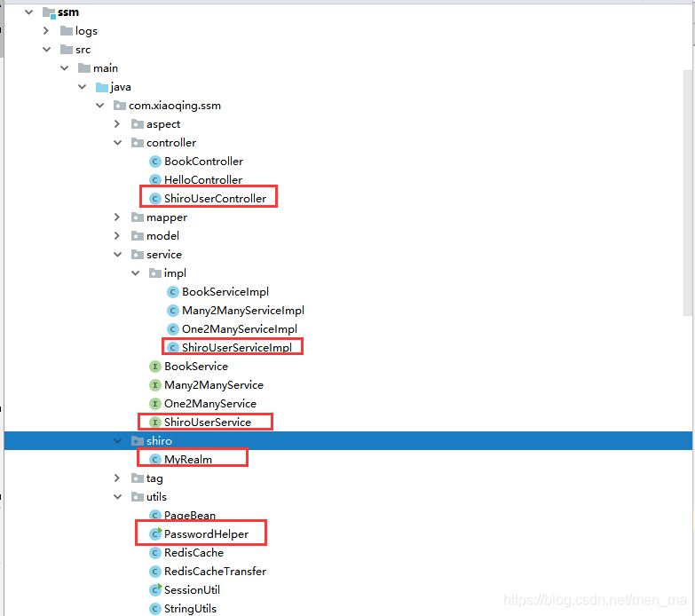The height and width of the screenshot is (616, 695).
Task: Select the One2ManyService interface
Action: (210, 403)
